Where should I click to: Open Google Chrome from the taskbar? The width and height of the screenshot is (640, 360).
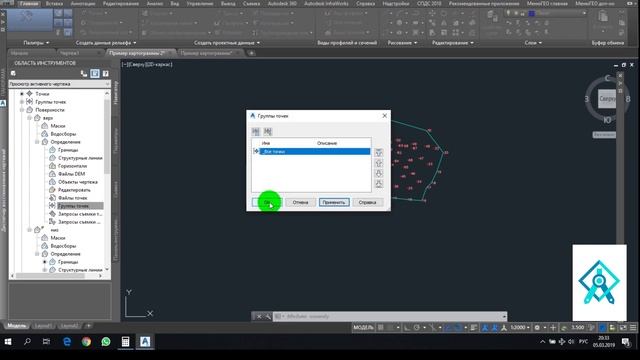coord(86,342)
